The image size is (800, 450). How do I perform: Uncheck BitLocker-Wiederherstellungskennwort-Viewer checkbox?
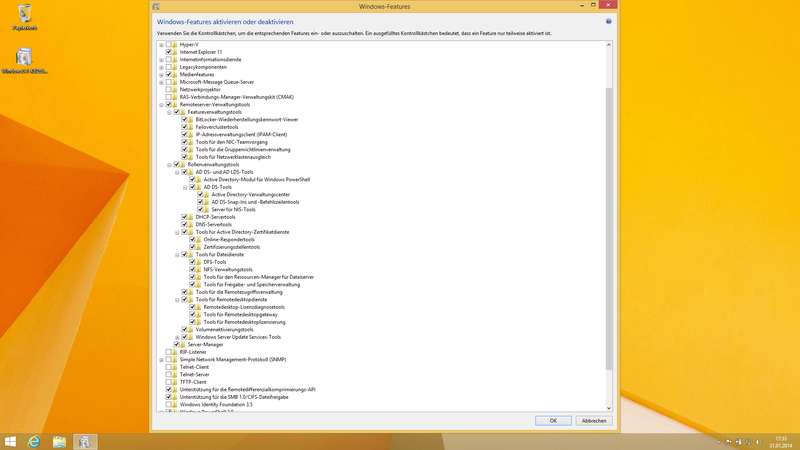[x=184, y=119]
